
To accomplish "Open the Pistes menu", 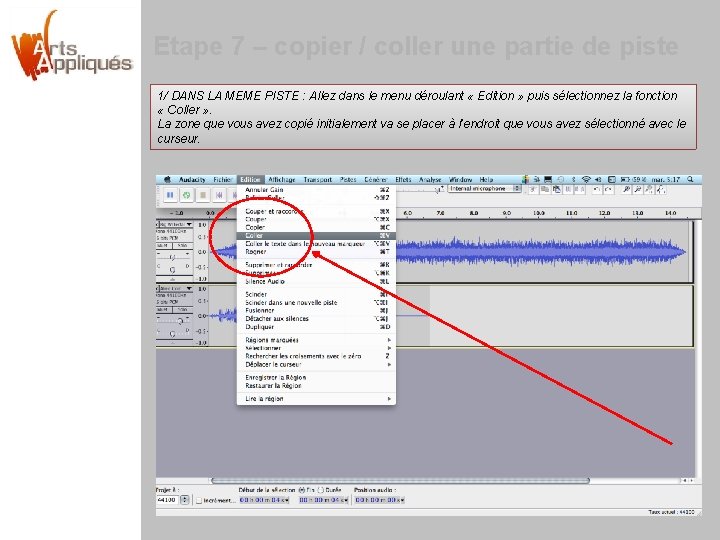I will click(348, 180).
